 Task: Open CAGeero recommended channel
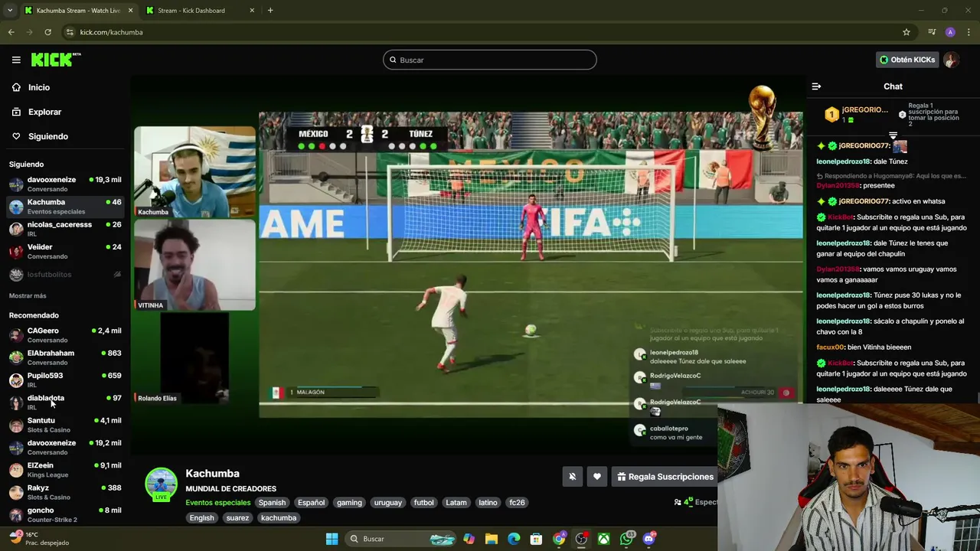coord(64,334)
